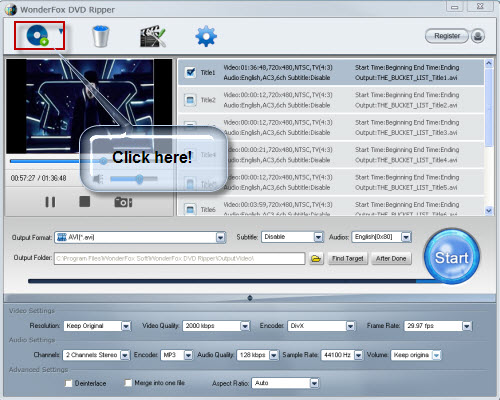Viewport: 500px width, 400px height.
Task: Uncheck the Title1 checkbox
Action: (190, 72)
